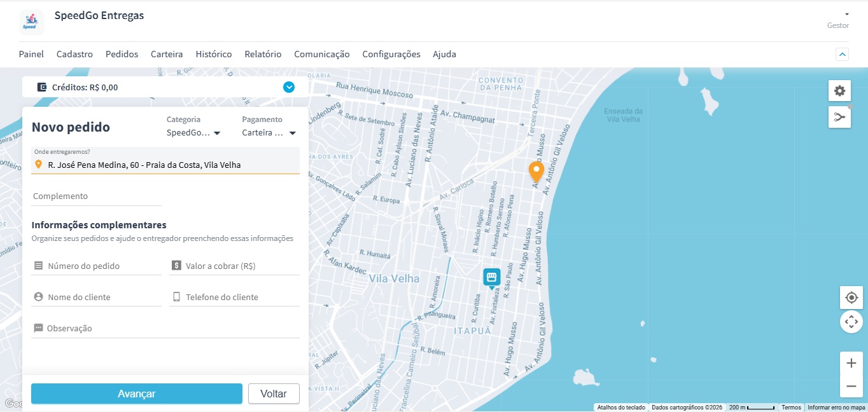Open the Pedidos menu
Viewport: 868px width, 412px height.
coord(122,54)
